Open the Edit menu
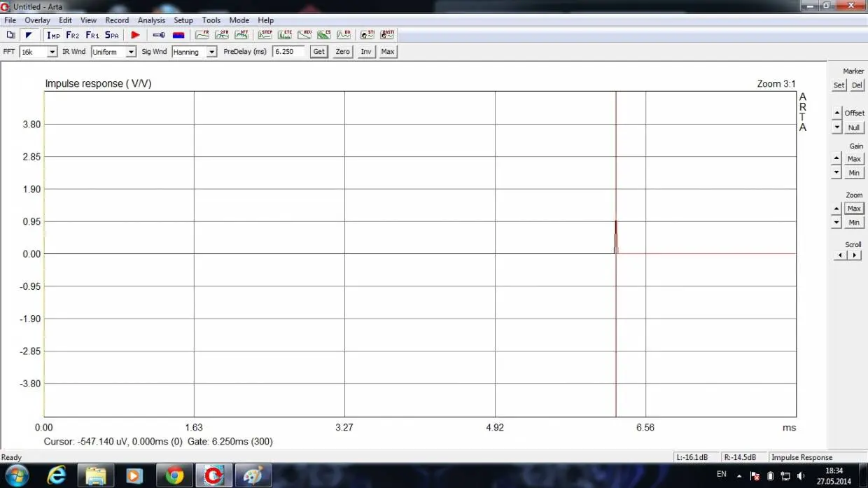Image resolution: width=868 pixels, height=488 pixels. 65,20
